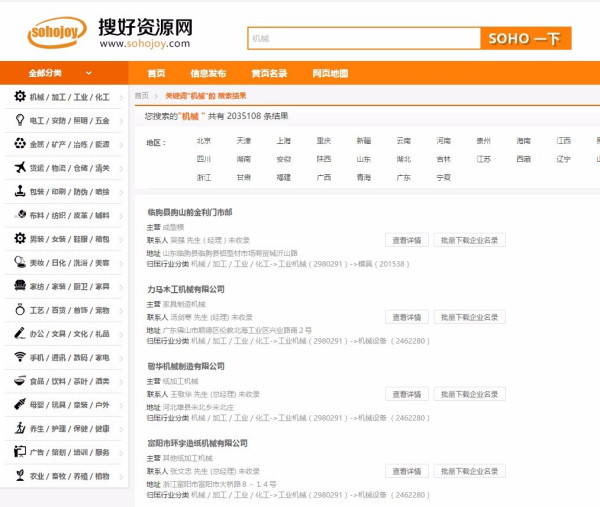Click the leaf icon for 农业 畜牧 category
This screenshot has width=600, height=507.
(19, 476)
